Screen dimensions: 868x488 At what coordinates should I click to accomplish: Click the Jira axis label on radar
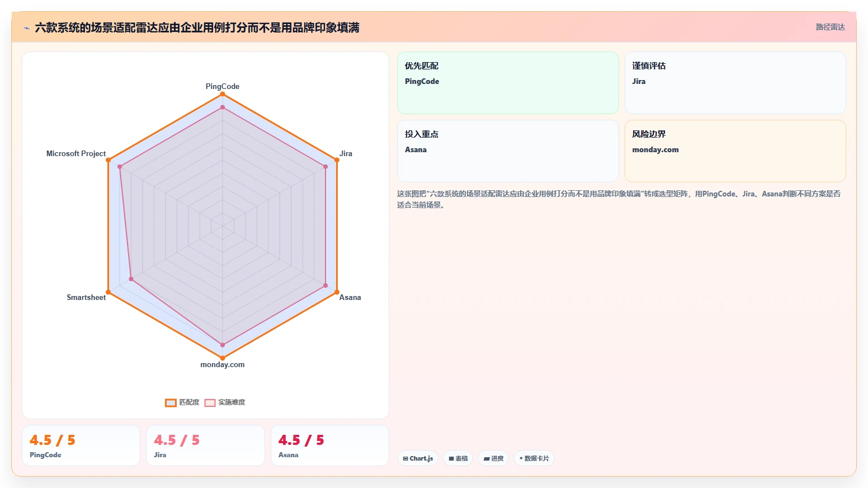click(x=346, y=153)
